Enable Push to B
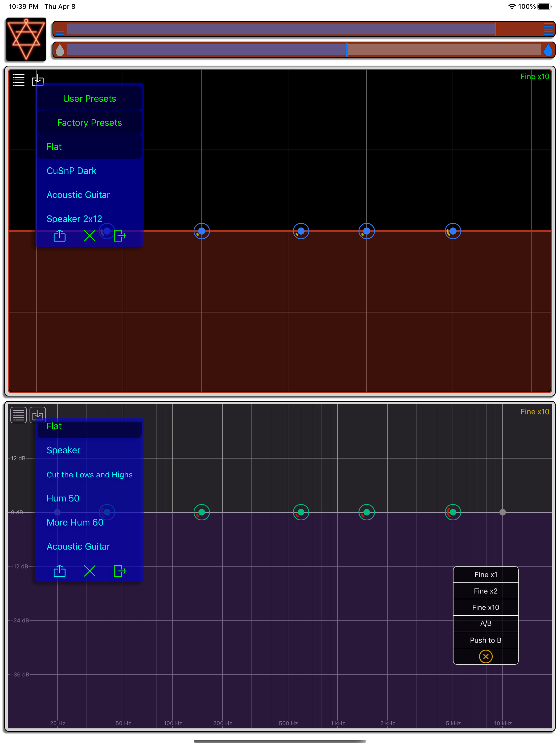Screen dimensions: 560x747 pyautogui.click(x=486, y=640)
